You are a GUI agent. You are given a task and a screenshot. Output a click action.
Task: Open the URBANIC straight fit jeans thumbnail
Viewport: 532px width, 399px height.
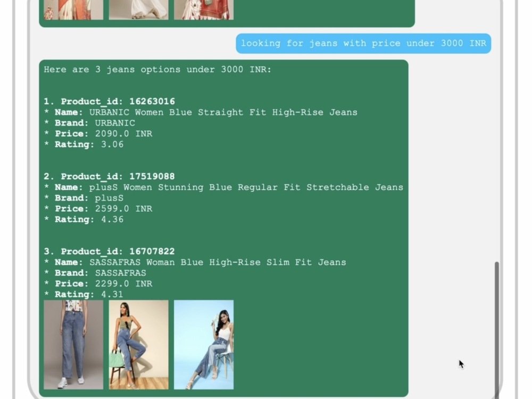(73, 344)
